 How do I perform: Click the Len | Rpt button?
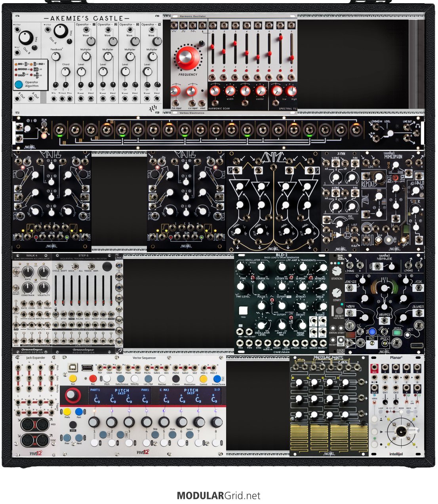pos(149,378)
